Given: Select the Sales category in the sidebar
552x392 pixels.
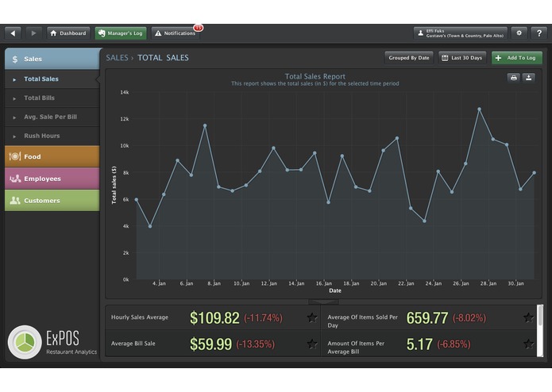Looking at the screenshot, I should [x=52, y=59].
